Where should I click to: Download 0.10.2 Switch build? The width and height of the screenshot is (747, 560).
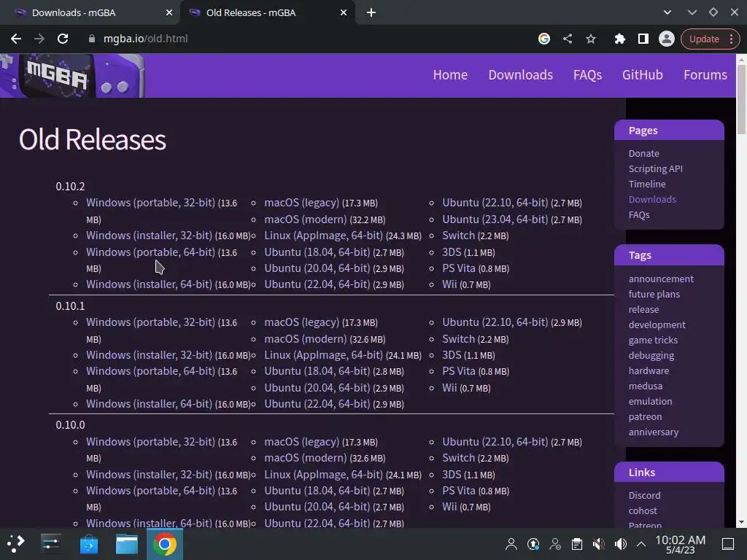(458, 236)
